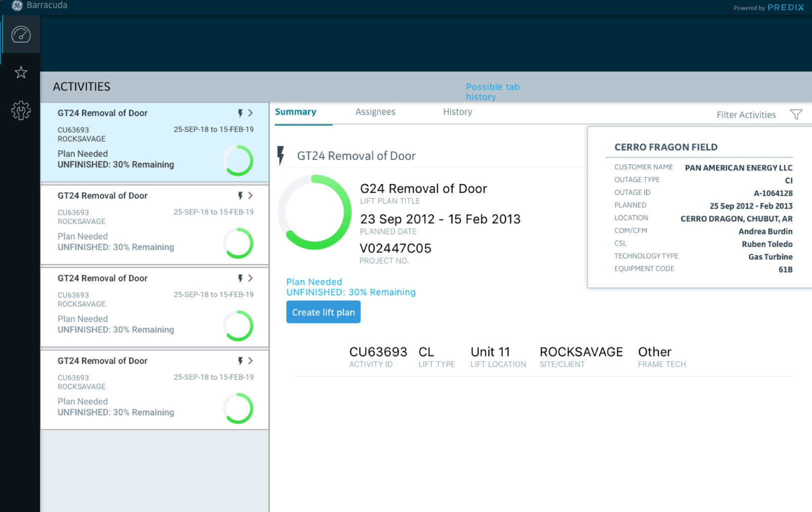Switch to the Assignees tab
Image resolution: width=812 pixels, height=512 pixels.
pos(375,112)
